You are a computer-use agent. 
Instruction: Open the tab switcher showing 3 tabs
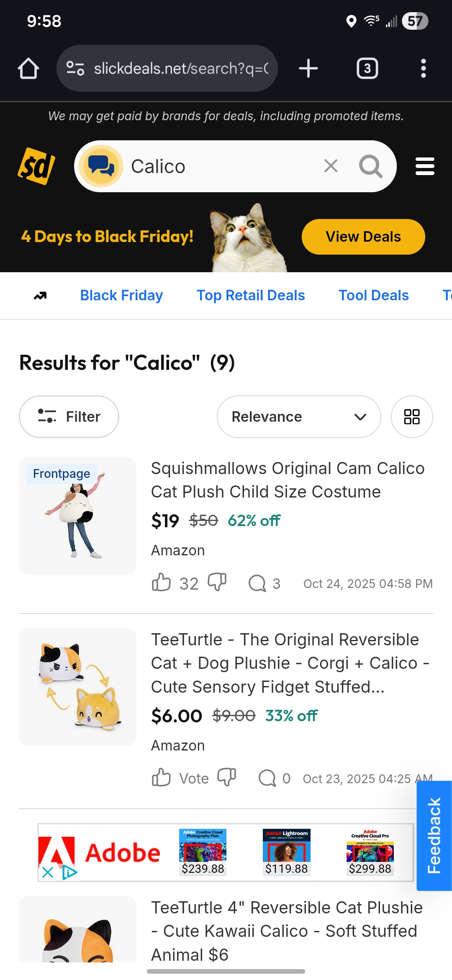[367, 68]
